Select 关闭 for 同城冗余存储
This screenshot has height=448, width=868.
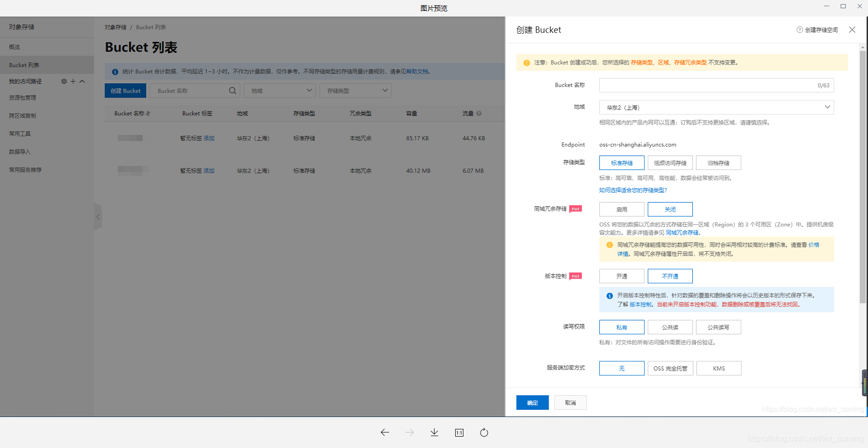[x=670, y=209]
